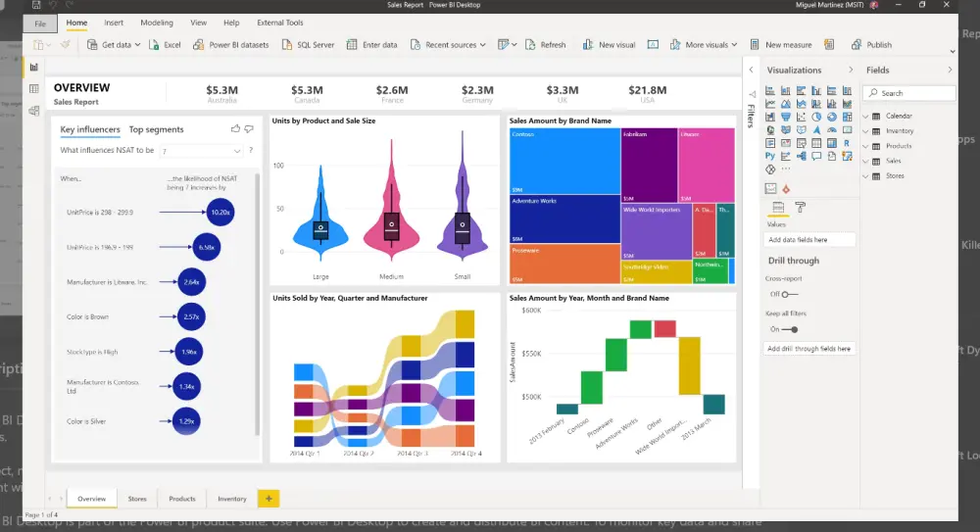Expand the Stores table in Fields

865,175
